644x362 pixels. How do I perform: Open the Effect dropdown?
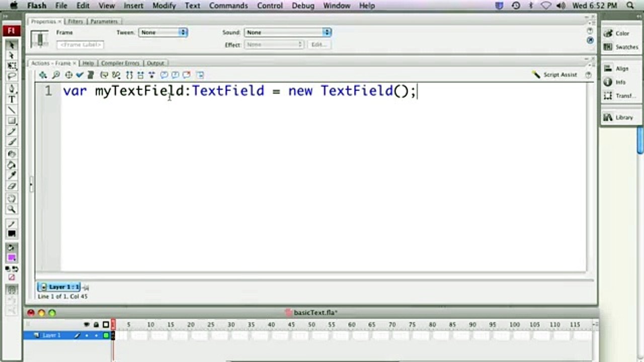(x=274, y=45)
